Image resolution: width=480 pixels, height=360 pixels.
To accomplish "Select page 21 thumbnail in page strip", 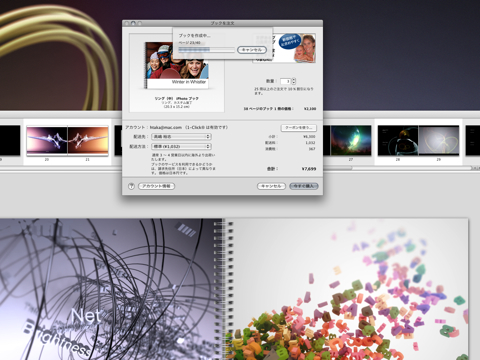I will click(x=88, y=141).
